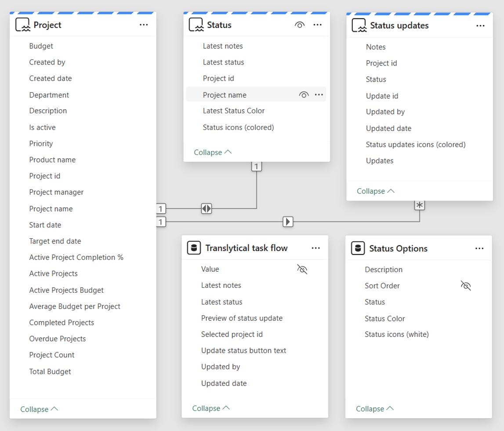Click the semantic model icon on Status updates header
The width and height of the screenshot is (504, 431).
coord(360,25)
